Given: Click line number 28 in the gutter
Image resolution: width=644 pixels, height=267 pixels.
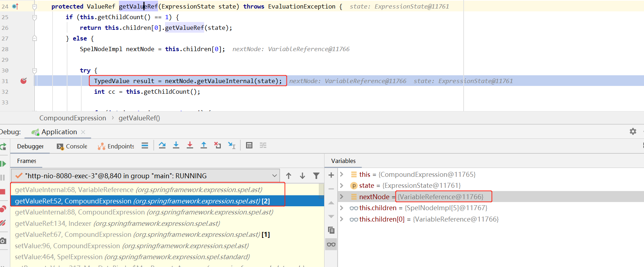Looking at the screenshot, I should (x=5, y=49).
